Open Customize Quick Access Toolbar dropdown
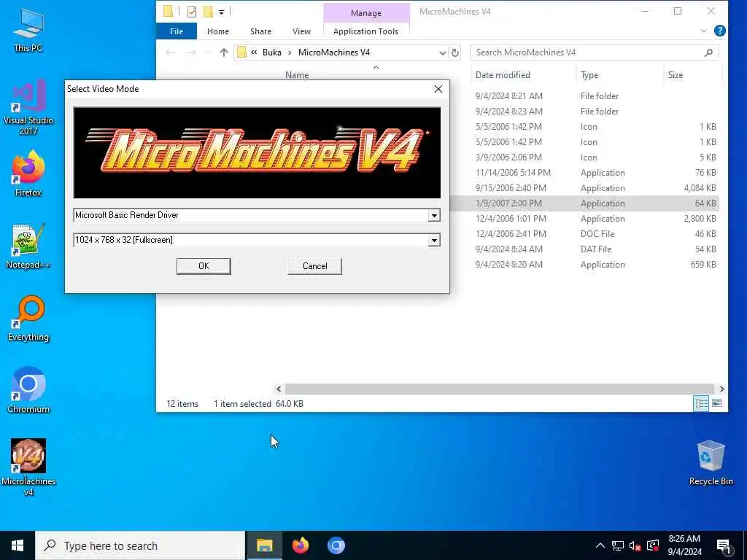 [x=221, y=12]
